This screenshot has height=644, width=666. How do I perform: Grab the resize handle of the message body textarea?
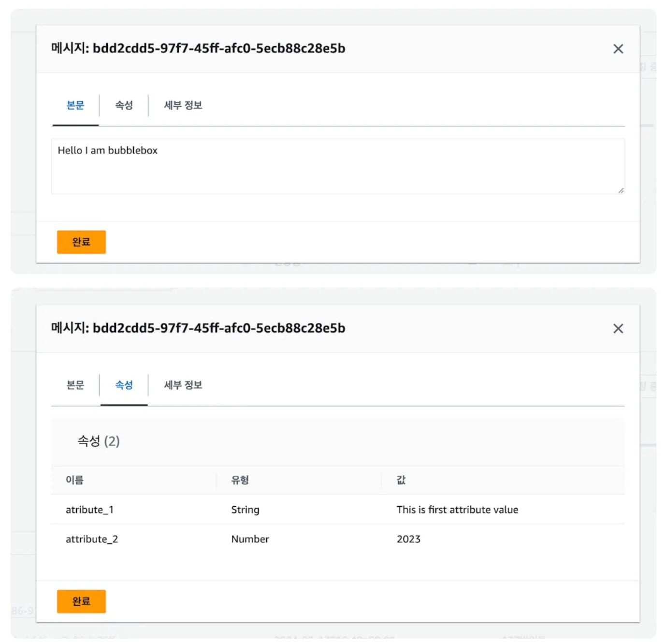621,190
